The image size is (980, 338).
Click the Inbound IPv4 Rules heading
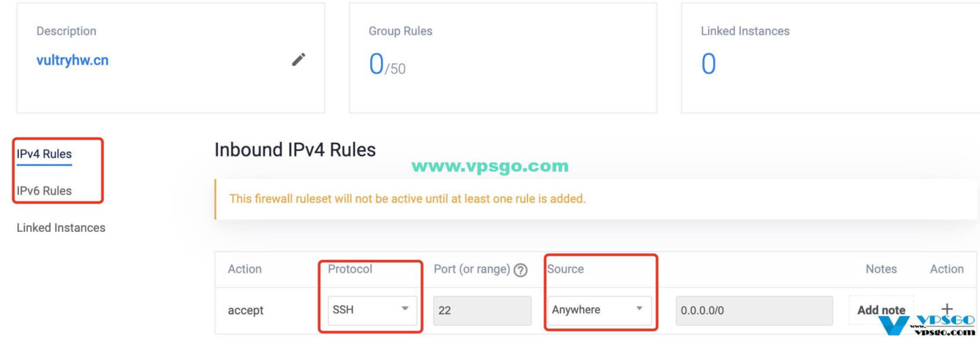(x=295, y=150)
